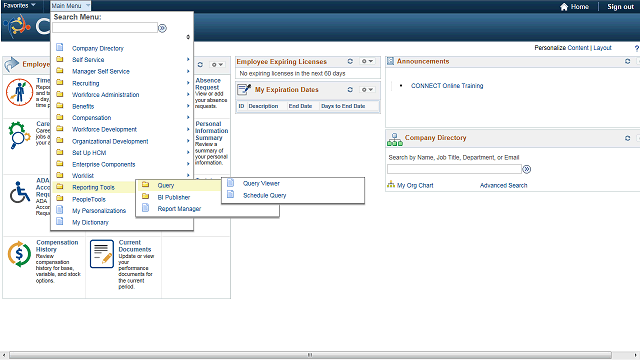Open Employee Expiring Licenses settings gear dropdown
This screenshot has height=360, width=640.
367,61
